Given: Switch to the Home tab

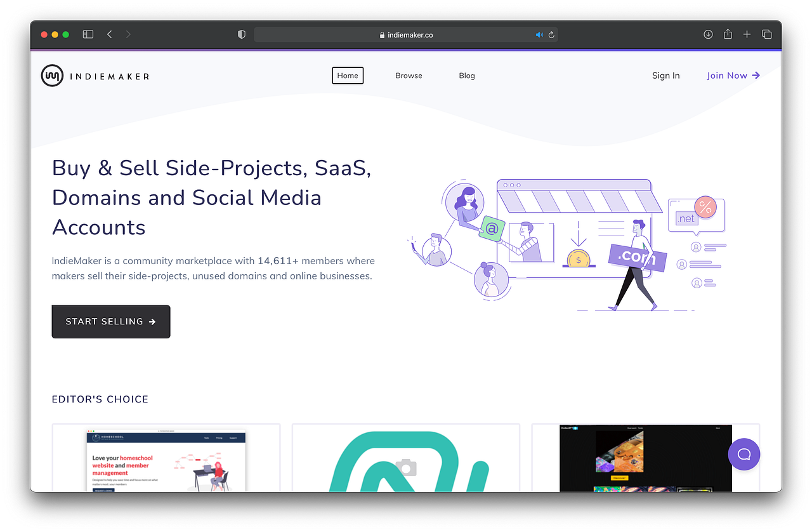Looking at the screenshot, I should [348, 75].
